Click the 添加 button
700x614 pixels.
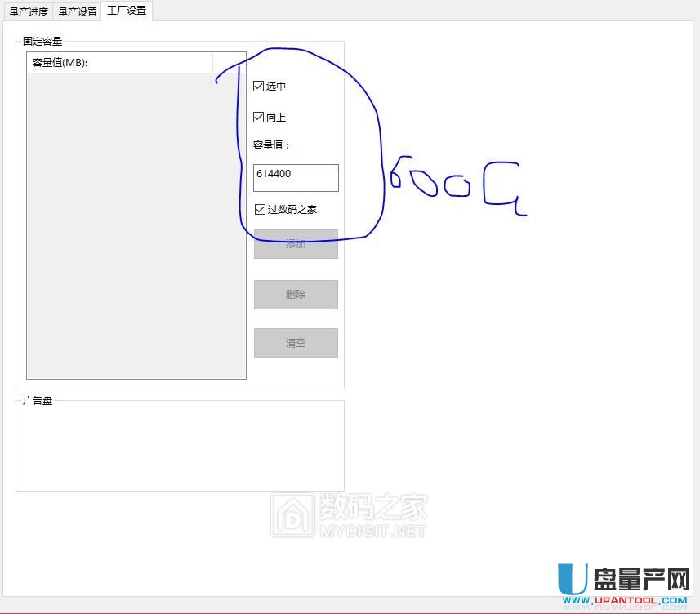[296, 244]
